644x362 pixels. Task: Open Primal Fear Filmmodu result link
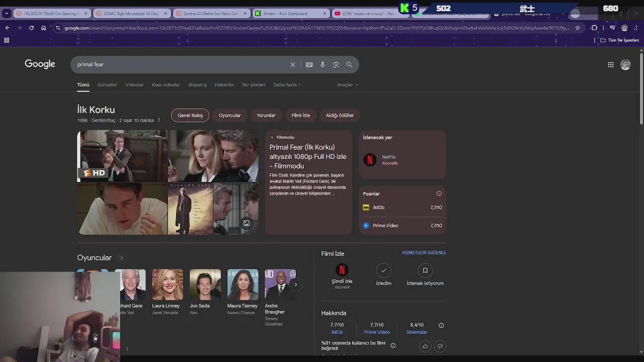pyautogui.click(x=308, y=156)
